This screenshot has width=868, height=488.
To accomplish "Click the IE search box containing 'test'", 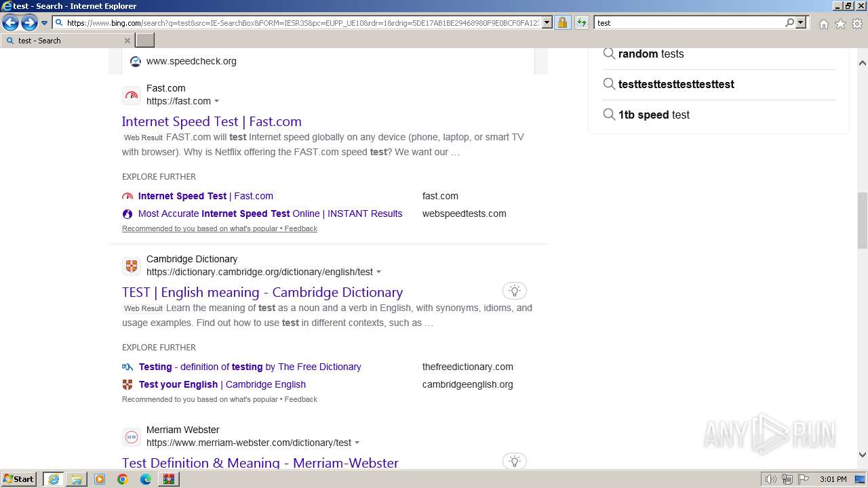I will (689, 23).
